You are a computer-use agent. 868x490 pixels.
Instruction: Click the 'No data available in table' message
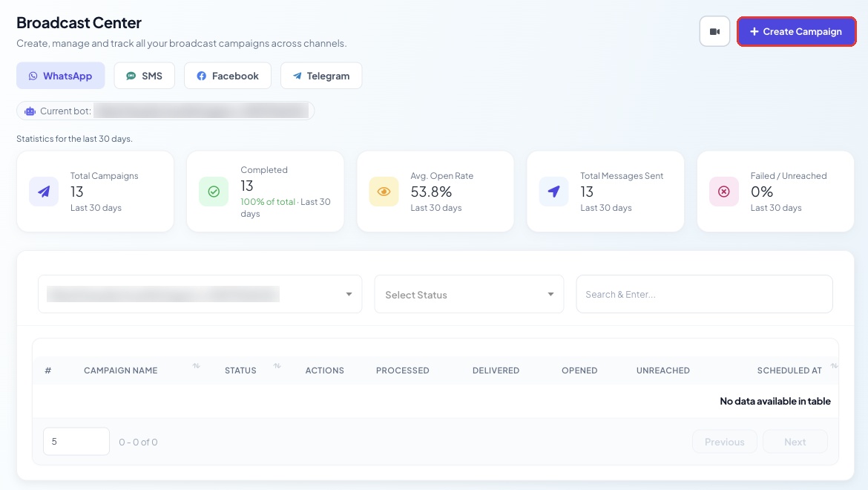click(x=775, y=401)
